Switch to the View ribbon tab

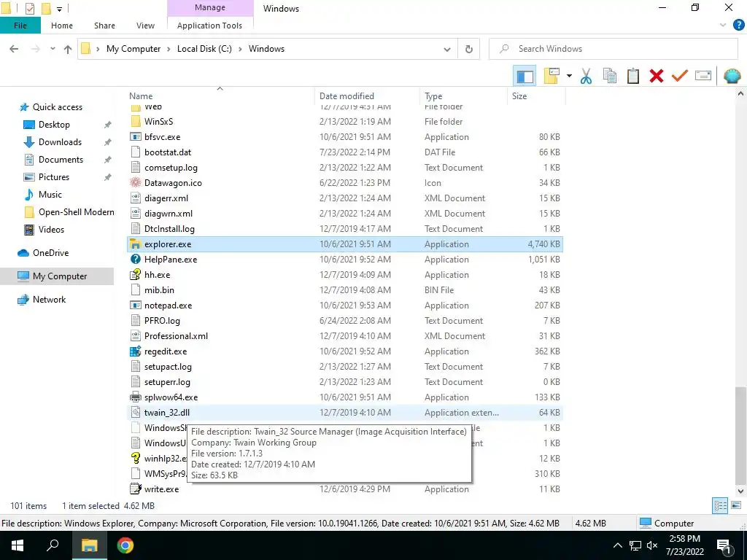point(145,26)
